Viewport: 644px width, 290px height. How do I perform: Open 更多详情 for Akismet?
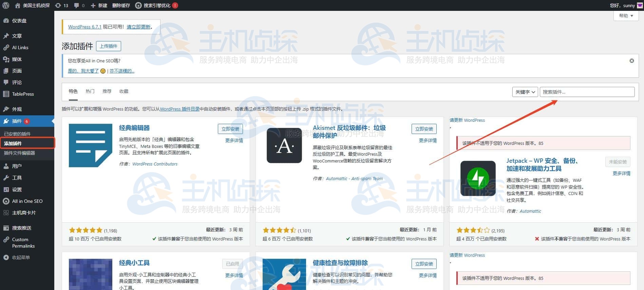(x=428, y=140)
